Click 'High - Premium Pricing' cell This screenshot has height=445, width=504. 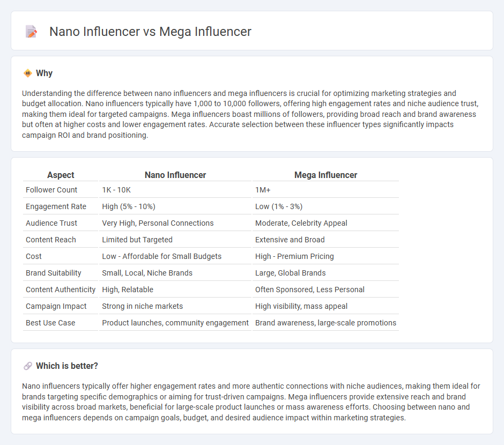[x=294, y=256]
